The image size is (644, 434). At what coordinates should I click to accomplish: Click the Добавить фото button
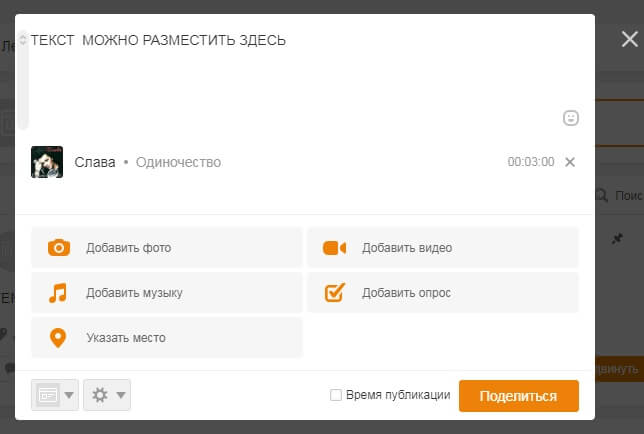pyautogui.click(x=167, y=248)
